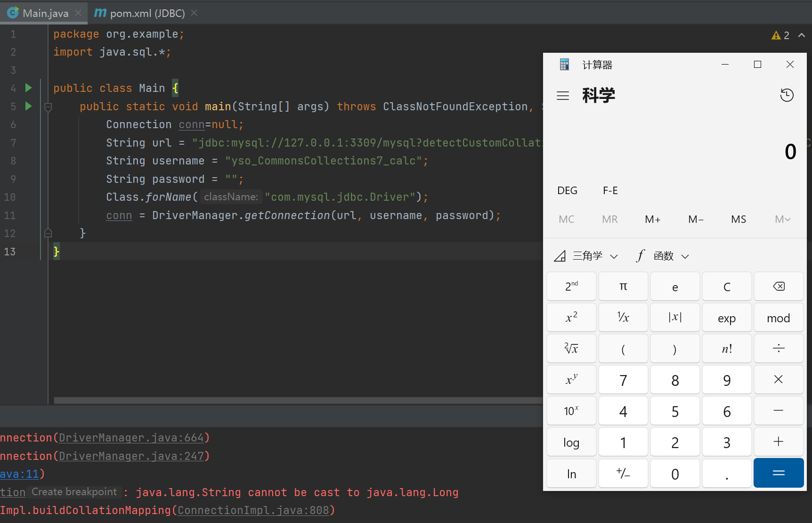Screen dimensions: 812x523
Task: Click line number 13 in the gutter
Action: (x=10, y=252)
